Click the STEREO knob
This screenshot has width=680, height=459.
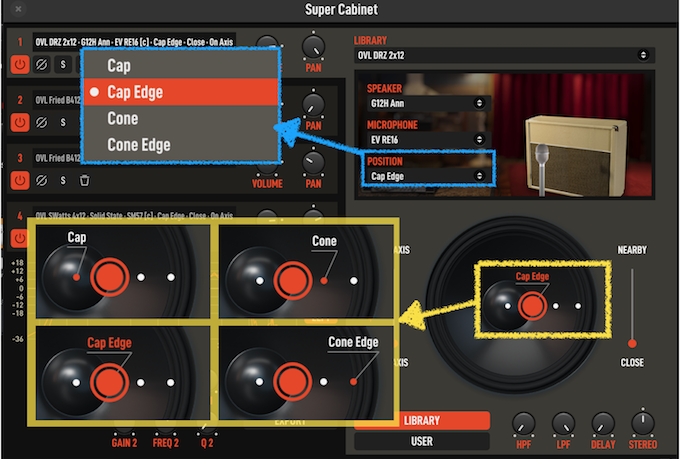[x=643, y=424]
